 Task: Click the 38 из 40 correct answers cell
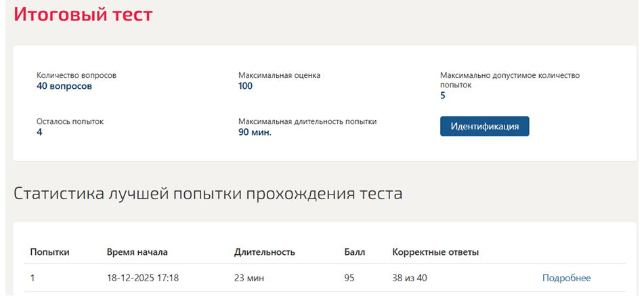click(x=410, y=279)
